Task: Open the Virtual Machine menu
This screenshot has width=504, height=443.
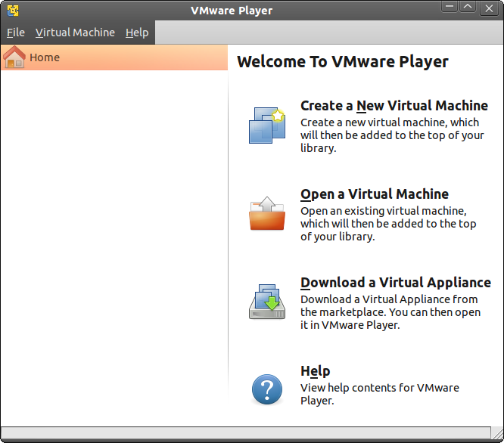Action: pyautogui.click(x=75, y=33)
